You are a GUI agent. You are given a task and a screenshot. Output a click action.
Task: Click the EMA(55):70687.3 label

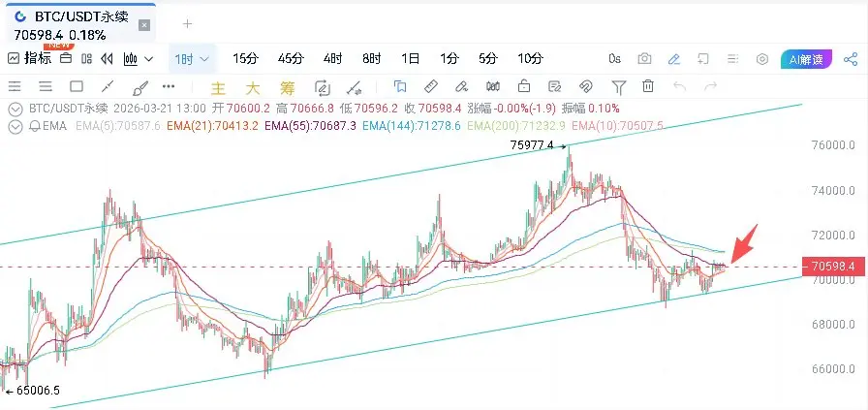(x=311, y=126)
